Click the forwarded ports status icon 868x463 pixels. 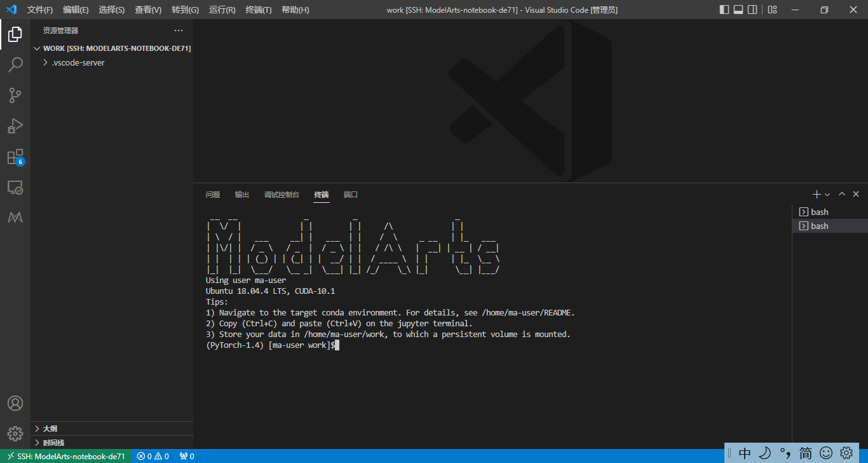coord(187,456)
